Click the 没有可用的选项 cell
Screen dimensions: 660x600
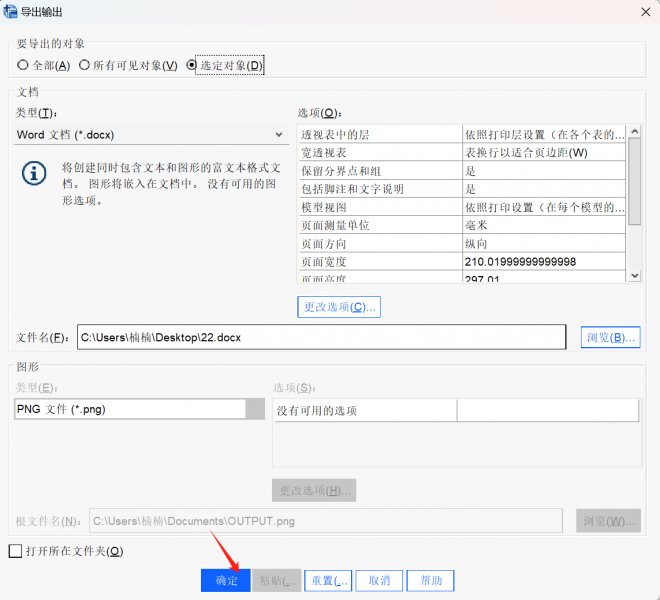pos(365,411)
